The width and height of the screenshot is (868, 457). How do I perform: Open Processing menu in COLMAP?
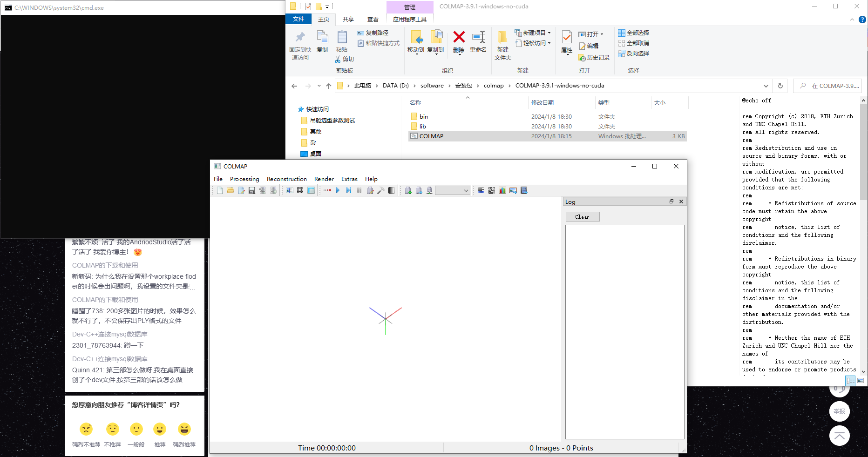(244, 179)
